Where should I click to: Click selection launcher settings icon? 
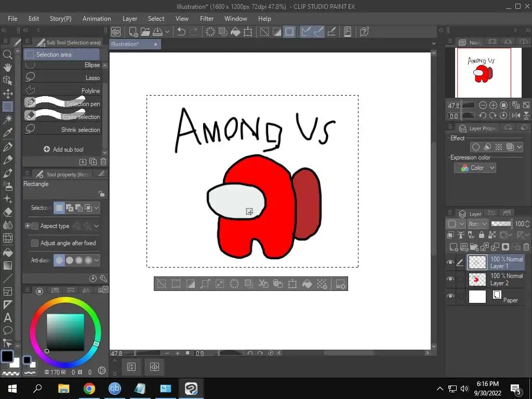point(340,284)
